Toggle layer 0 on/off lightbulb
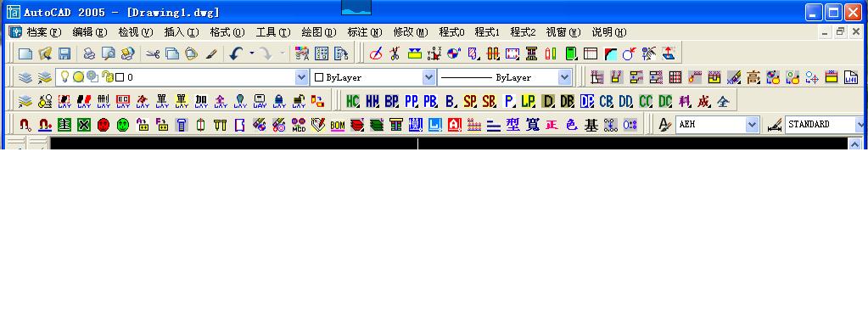 64,77
